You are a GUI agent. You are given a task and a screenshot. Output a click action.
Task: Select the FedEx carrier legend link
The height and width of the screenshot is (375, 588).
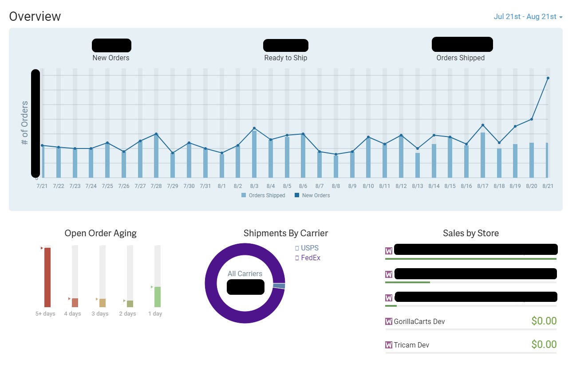click(311, 258)
